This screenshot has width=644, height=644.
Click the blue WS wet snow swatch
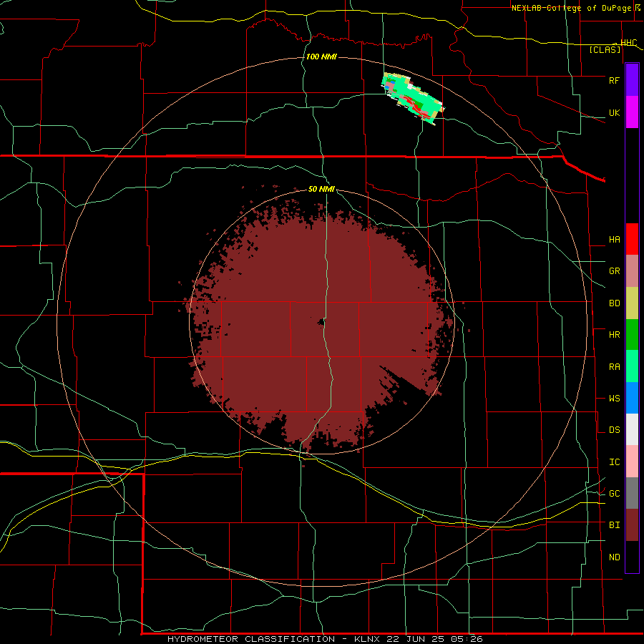(x=632, y=398)
